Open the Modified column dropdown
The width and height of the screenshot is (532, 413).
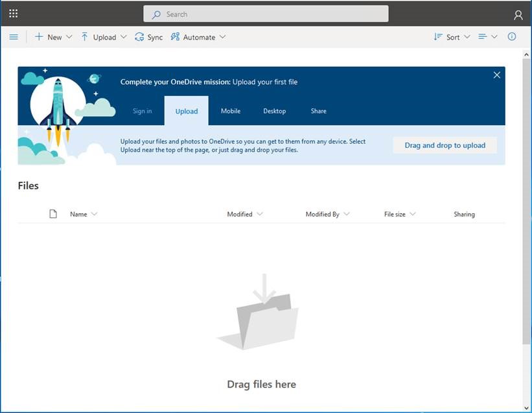pyautogui.click(x=260, y=214)
